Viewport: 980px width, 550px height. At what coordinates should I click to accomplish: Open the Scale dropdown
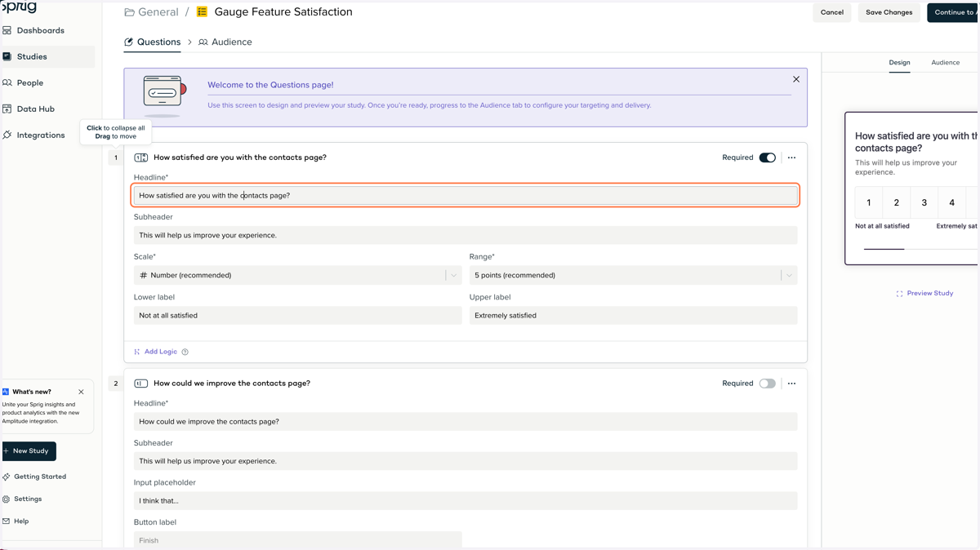(298, 275)
